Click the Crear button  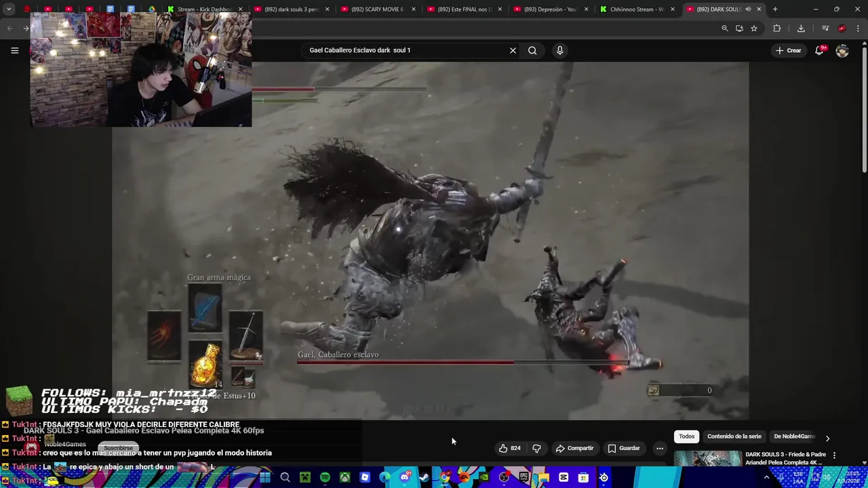point(789,50)
